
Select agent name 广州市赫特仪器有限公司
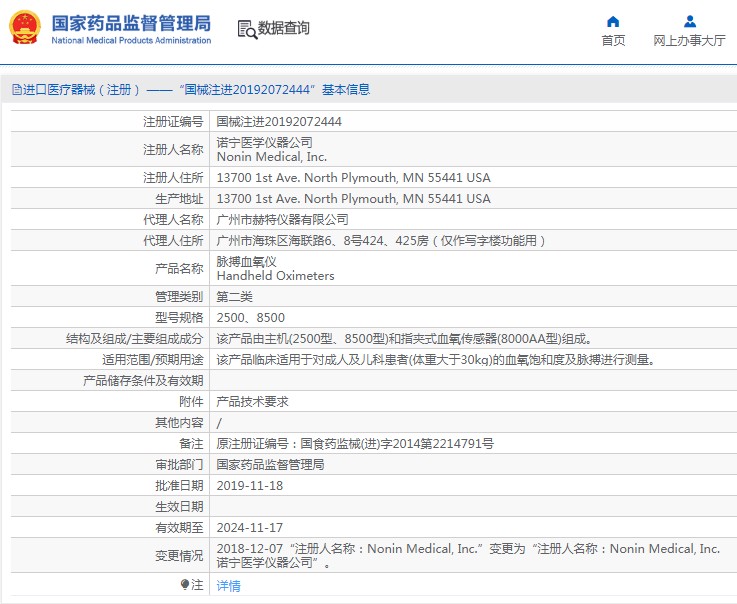coord(282,220)
